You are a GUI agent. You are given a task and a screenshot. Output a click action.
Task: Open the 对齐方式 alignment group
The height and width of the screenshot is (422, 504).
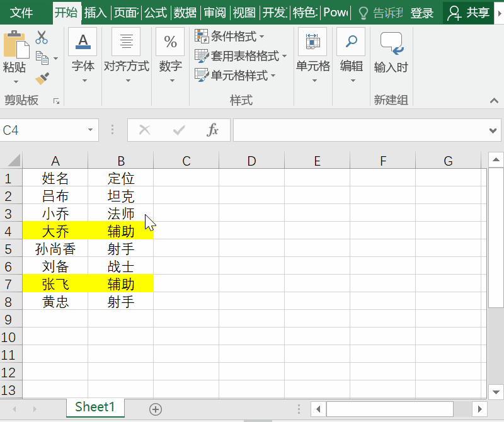(127, 42)
